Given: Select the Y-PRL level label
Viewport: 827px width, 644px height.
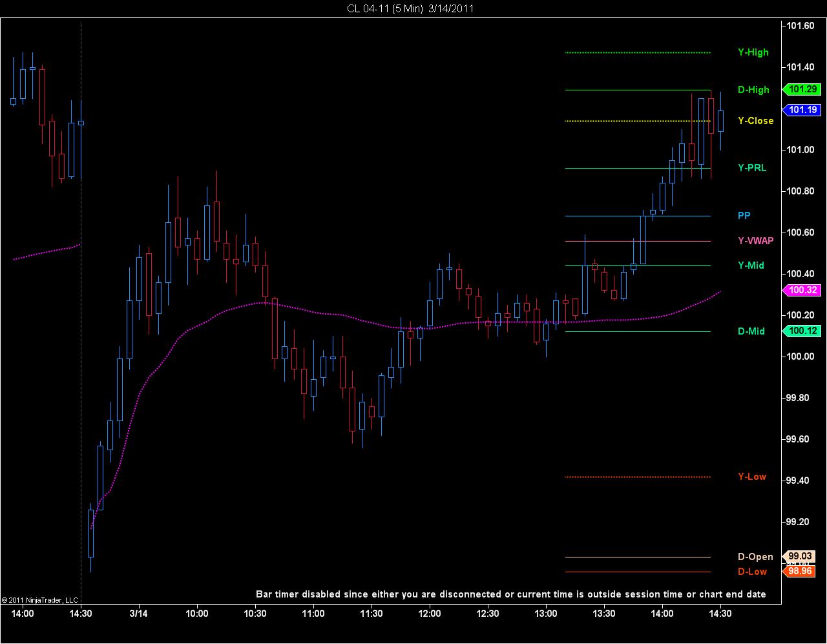Looking at the screenshot, I should (752, 168).
